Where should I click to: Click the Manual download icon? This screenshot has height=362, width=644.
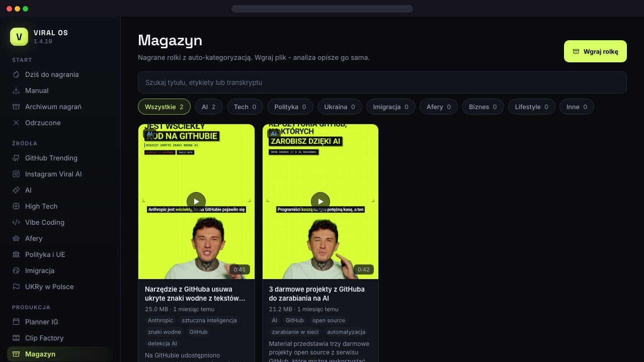(16, 90)
